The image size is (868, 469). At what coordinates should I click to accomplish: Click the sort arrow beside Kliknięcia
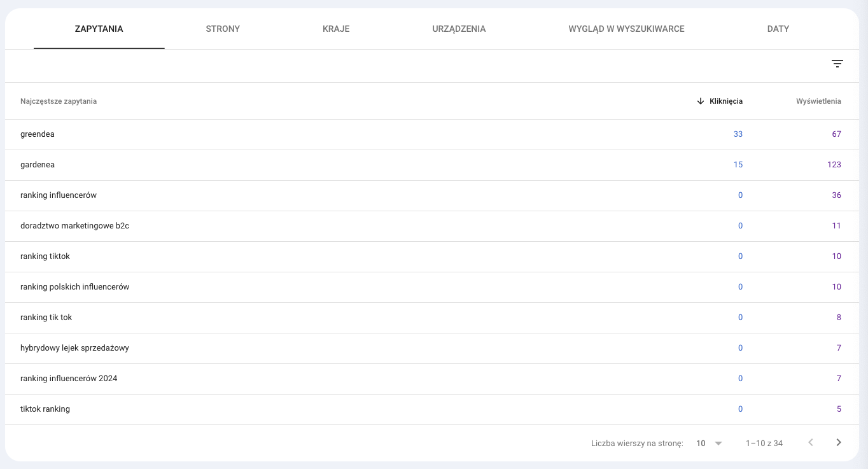pos(701,101)
